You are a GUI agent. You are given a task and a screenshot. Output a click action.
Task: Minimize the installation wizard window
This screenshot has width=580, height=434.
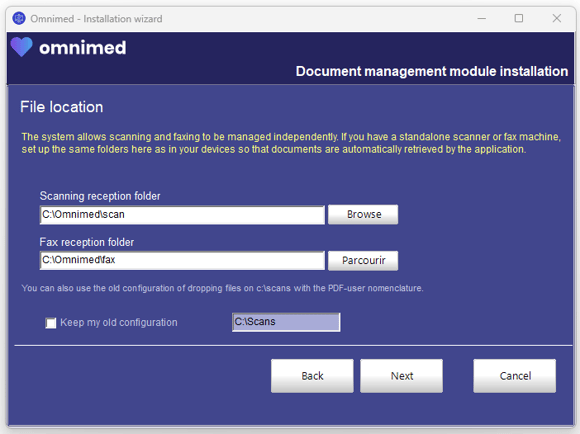tap(481, 18)
